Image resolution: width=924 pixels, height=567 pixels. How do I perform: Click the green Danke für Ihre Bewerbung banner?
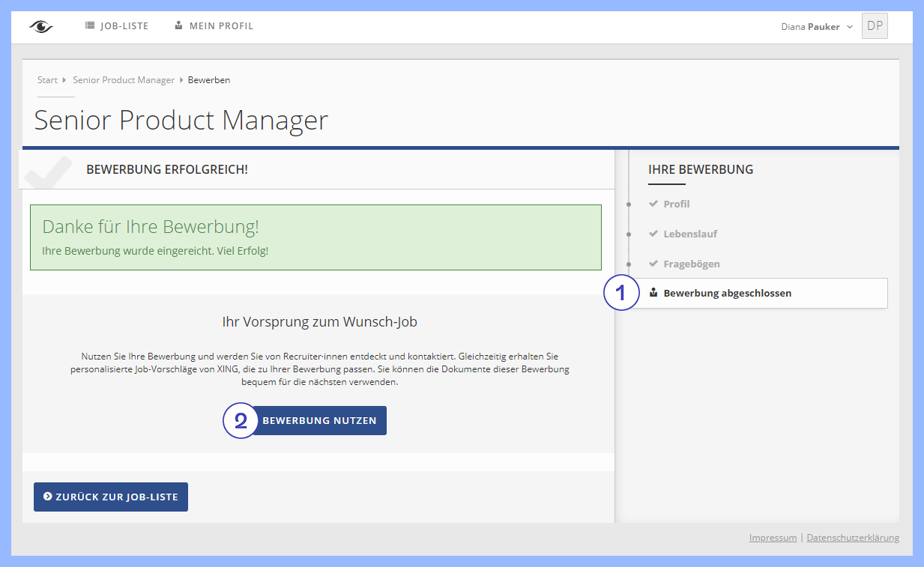click(315, 237)
